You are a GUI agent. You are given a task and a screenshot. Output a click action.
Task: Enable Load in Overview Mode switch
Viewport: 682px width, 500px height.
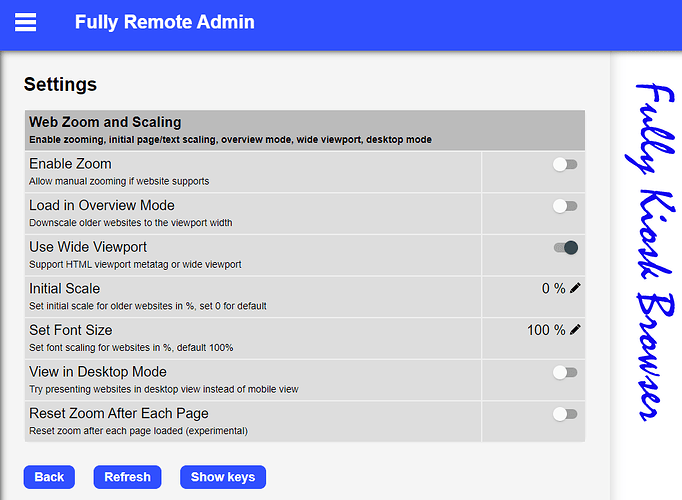click(x=565, y=206)
